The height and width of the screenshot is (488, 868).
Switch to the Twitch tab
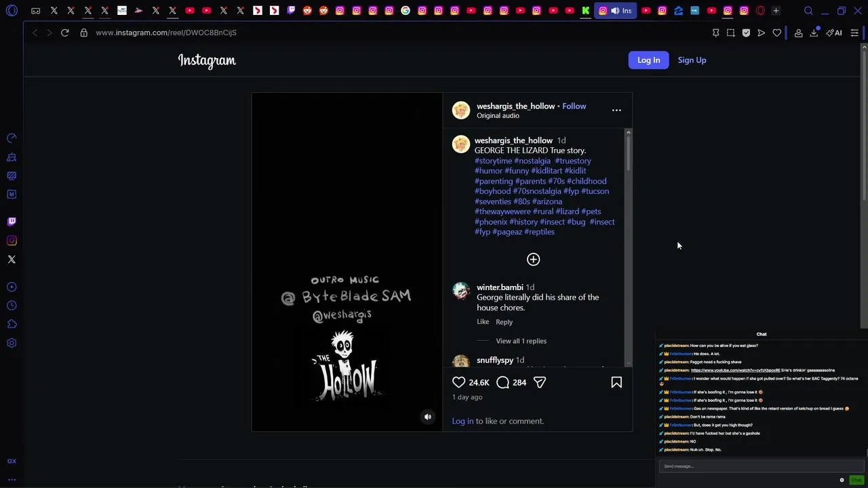coord(291,11)
